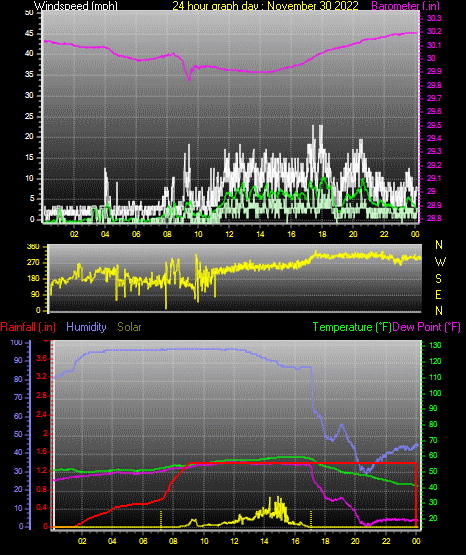The width and height of the screenshot is (466, 555).
Task: Select the Humidity legend label
Action: pyautogui.click(x=86, y=327)
